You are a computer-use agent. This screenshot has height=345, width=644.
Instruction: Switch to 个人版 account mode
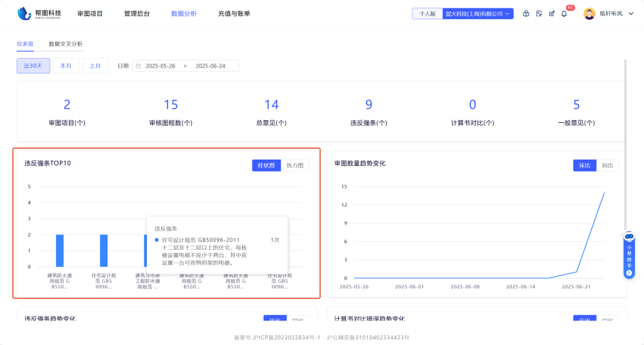click(428, 14)
